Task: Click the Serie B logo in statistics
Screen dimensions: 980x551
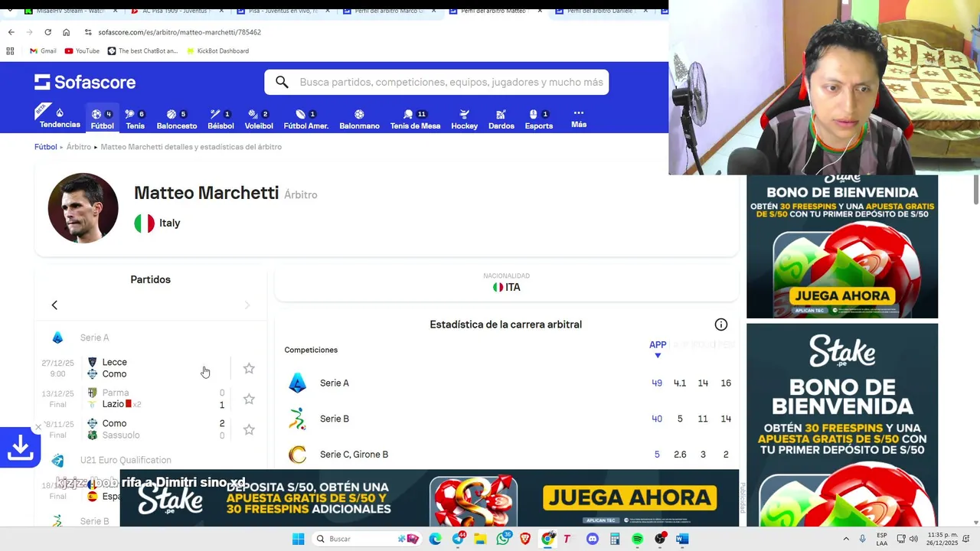Action: [298, 419]
